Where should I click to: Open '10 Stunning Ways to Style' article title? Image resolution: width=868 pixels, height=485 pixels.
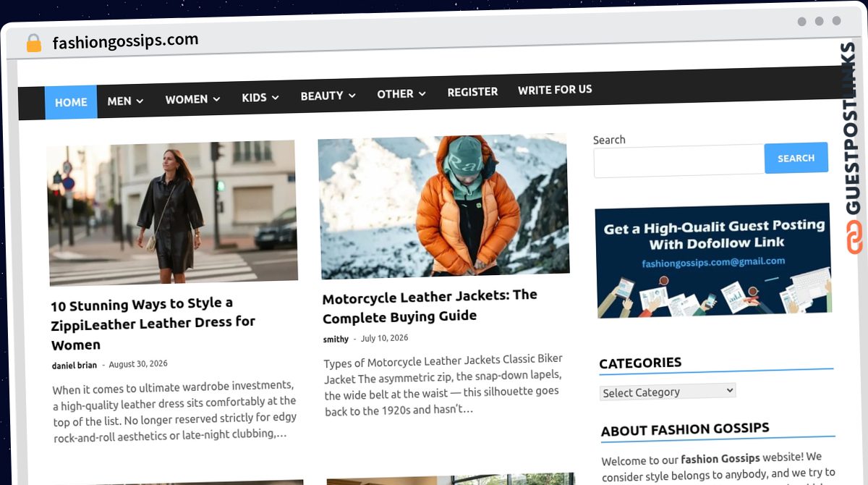pos(153,324)
